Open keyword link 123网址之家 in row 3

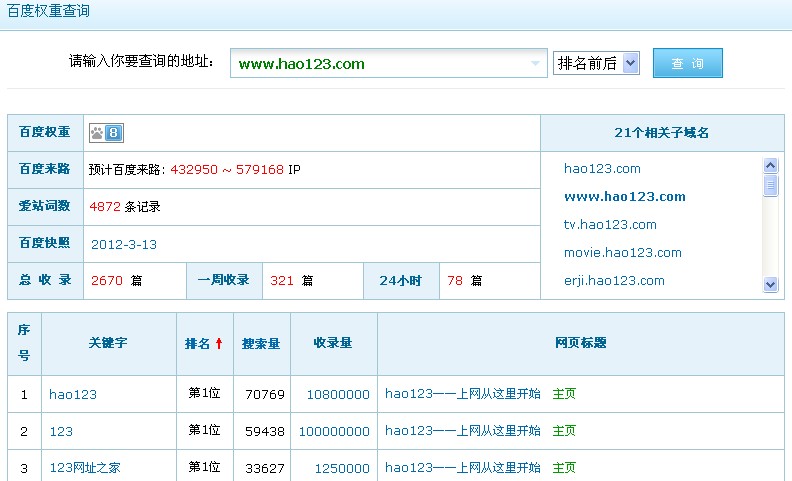[85, 468]
